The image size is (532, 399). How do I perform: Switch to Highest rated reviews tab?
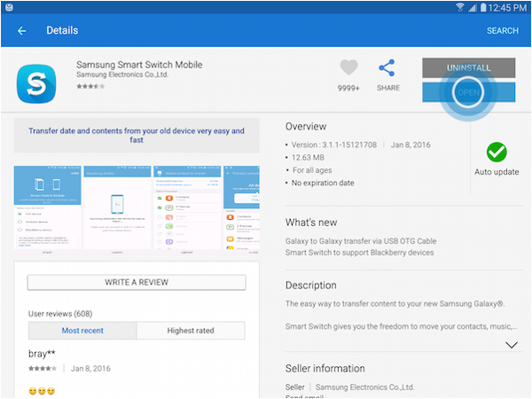[x=191, y=331]
